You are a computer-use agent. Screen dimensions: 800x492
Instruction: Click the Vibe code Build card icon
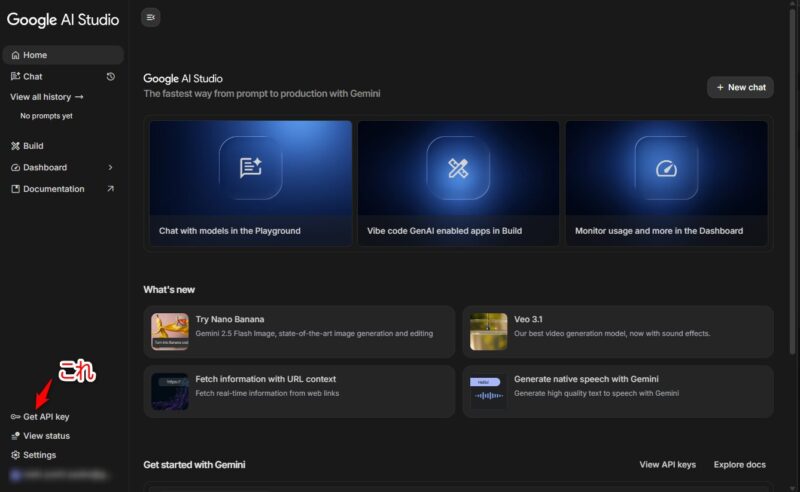[458, 168]
